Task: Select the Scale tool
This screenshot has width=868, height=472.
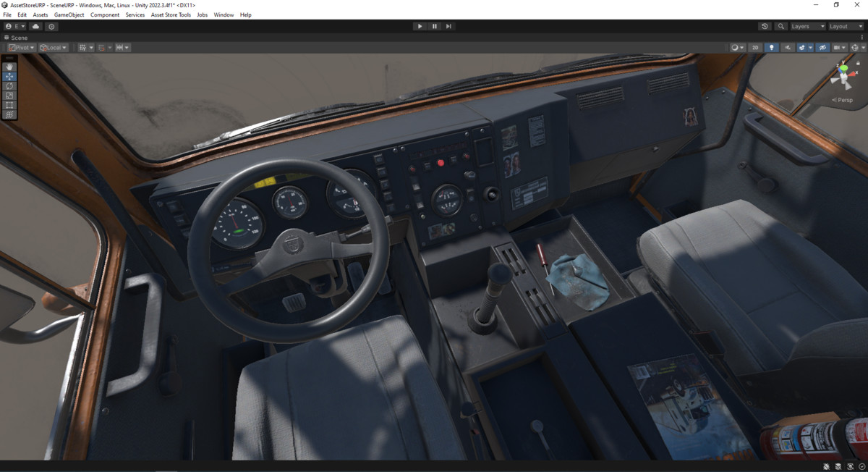Action: point(9,95)
